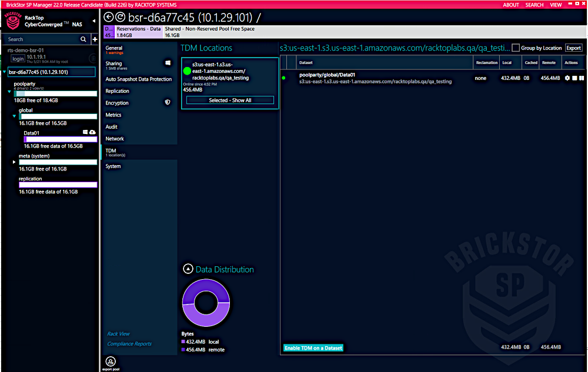The image size is (588, 372).
Task: Click the refresh icon beside the hostname
Action: tap(120, 18)
